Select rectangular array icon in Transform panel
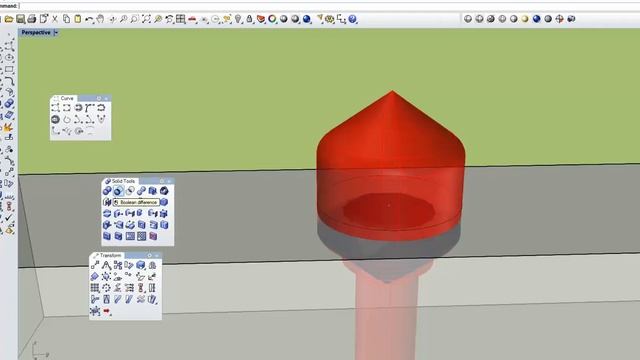The height and width of the screenshot is (360, 640). point(95,288)
